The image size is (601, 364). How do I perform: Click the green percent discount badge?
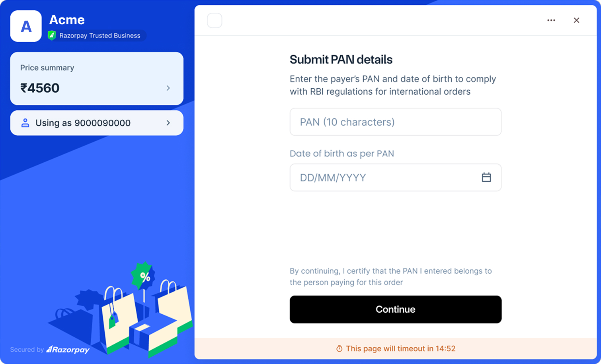pos(143,275)
